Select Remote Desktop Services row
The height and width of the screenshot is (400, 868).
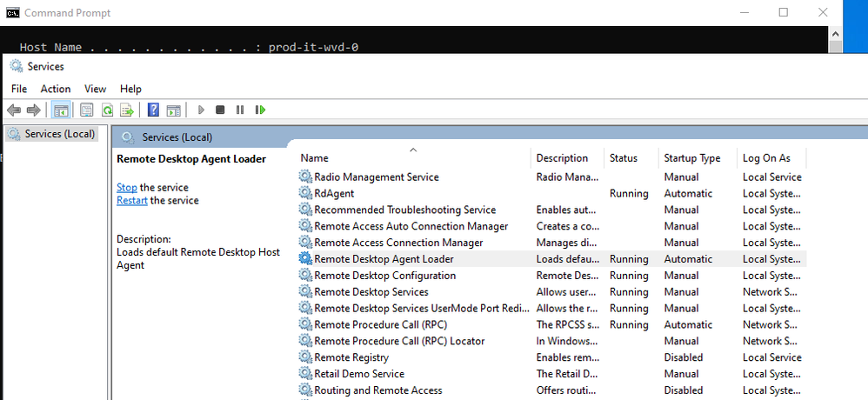(x=552, y=291)
